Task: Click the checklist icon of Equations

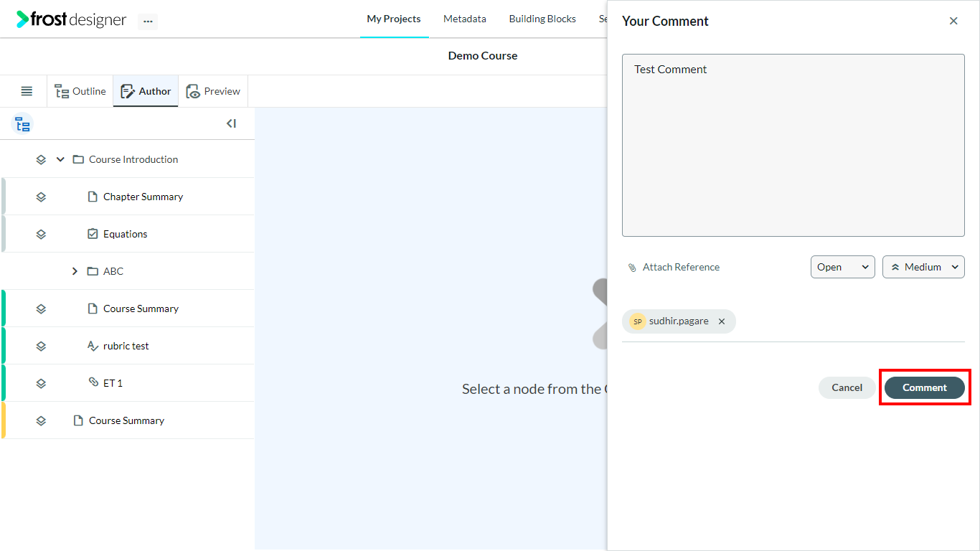Action: pos(93,234)
